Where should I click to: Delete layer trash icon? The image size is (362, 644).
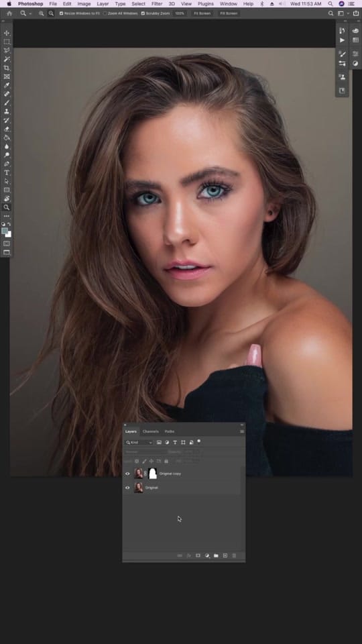(x=235, y=555)
